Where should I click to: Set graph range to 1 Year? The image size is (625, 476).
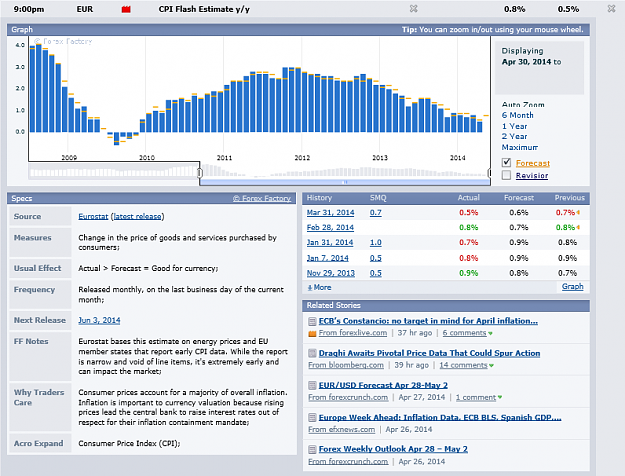pyautogui.click(x=514, y=126)
